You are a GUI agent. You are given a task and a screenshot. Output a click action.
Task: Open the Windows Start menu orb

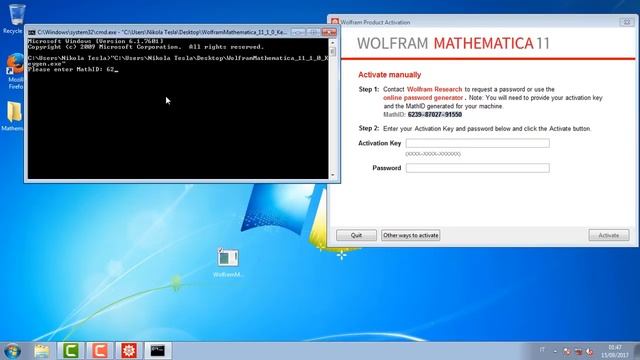click(12, 351)
